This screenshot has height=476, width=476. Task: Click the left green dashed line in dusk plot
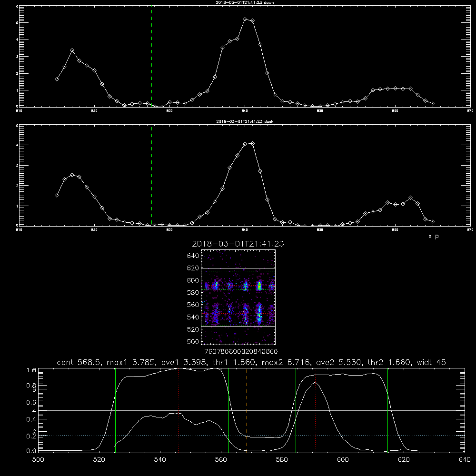151,175
